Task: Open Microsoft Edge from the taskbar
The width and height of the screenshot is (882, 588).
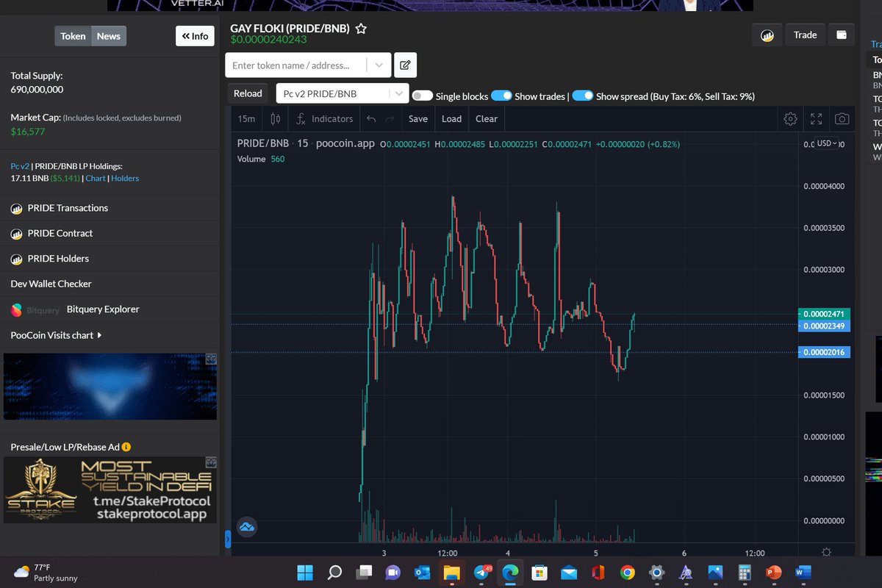Action: (x=509, y=572)
